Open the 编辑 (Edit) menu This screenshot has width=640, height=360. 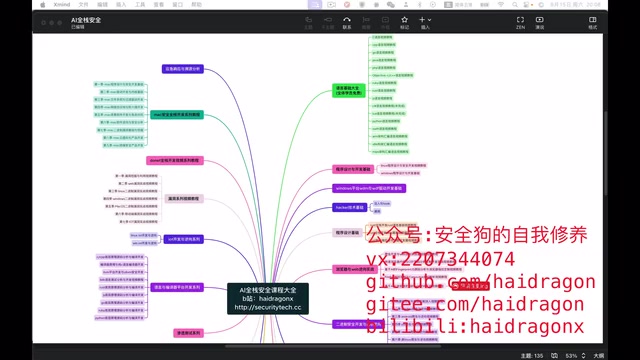(x=102, y=4)
